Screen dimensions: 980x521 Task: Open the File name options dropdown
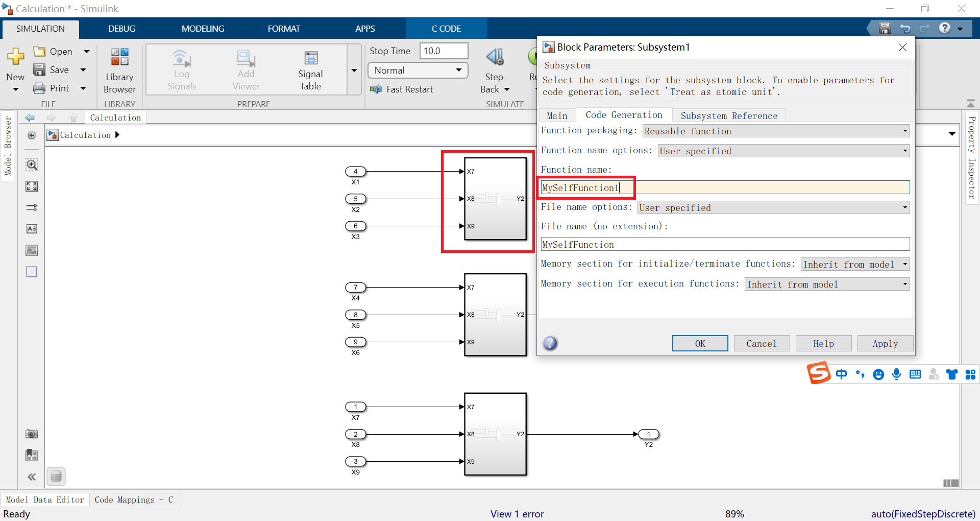click(x=773, y=207)
